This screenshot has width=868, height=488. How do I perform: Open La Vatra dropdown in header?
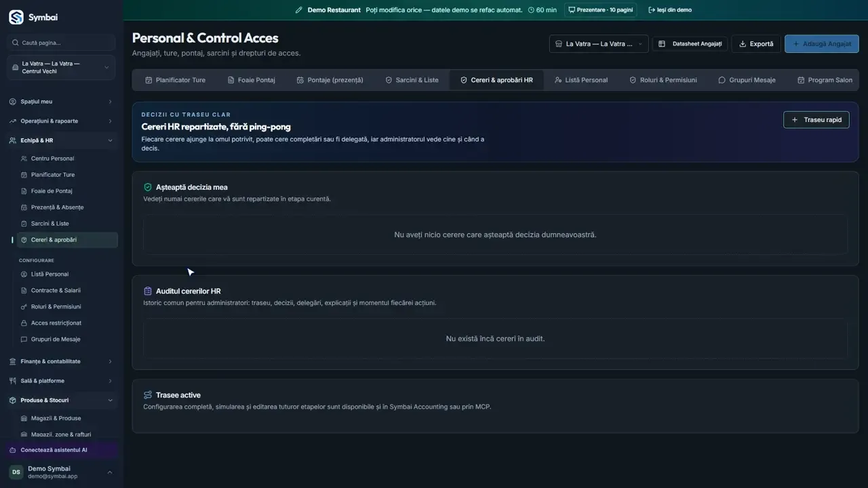599,44
